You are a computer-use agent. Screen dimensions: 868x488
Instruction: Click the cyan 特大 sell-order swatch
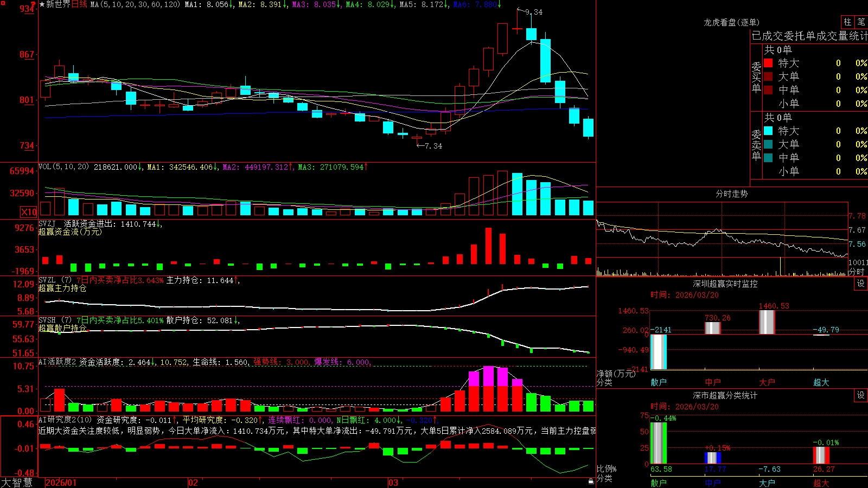click(x=768, y=131)
